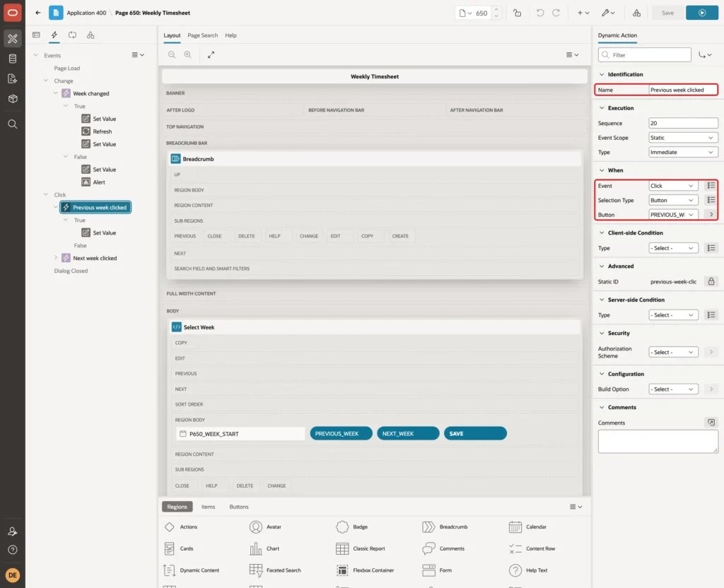Open the Build Option dropdown
The height and width of the screenshot is (588, 724).
click(x=673, y=389)
